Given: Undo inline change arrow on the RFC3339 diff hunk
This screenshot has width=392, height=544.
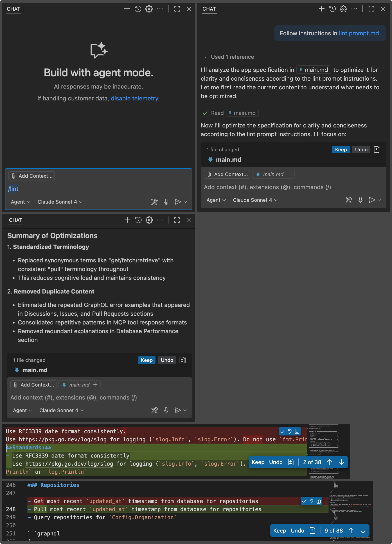Looking at the screenshot, I should 290,431.
